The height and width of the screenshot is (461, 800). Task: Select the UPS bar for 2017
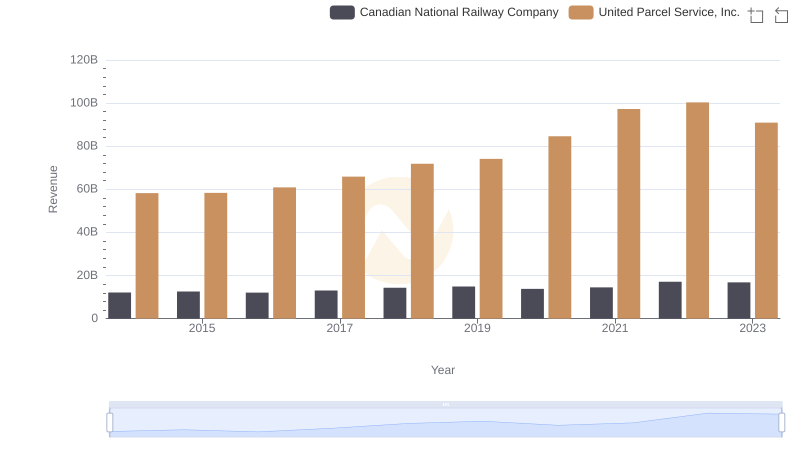[x=354, y=248]
